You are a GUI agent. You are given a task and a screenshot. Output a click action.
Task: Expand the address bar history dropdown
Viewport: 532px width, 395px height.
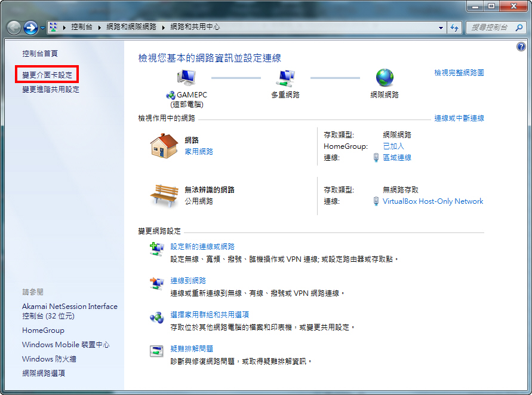(x=441, y=27)
